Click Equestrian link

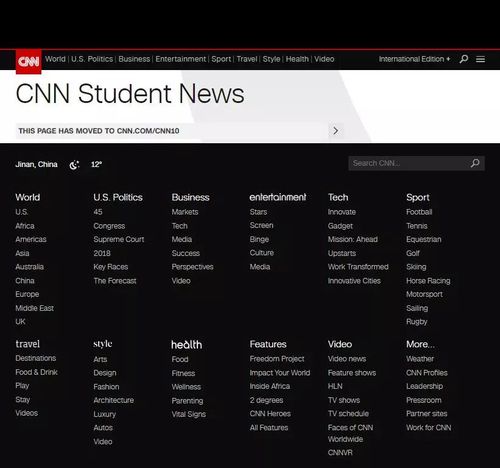pos(424,239)
